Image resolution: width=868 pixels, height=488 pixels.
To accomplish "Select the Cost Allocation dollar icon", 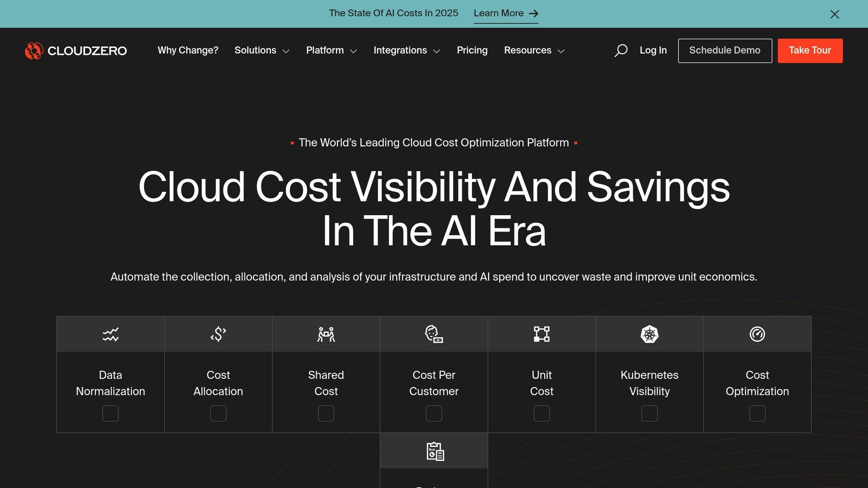I will pyautogui.click(x=218, y=334).
